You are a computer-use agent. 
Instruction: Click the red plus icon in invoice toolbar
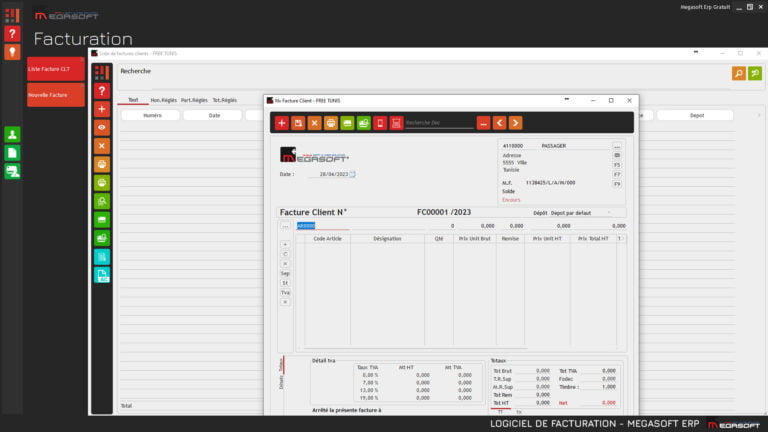(282, 123)
